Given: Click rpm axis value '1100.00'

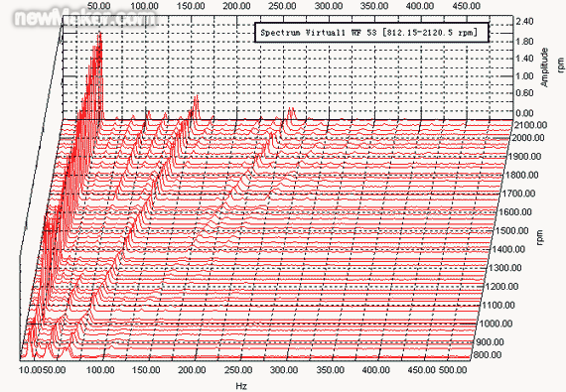Looking at the screenshot, I should [x=498, y=305].
